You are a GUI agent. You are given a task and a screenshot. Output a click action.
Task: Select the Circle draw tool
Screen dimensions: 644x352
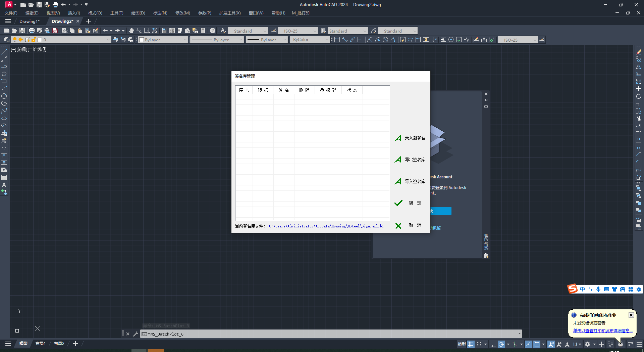[4, 96]
